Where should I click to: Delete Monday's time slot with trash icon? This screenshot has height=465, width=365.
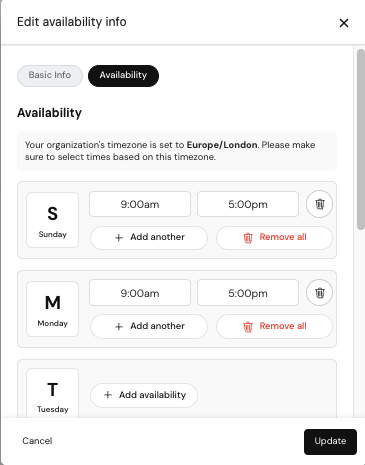coord(319,293)
